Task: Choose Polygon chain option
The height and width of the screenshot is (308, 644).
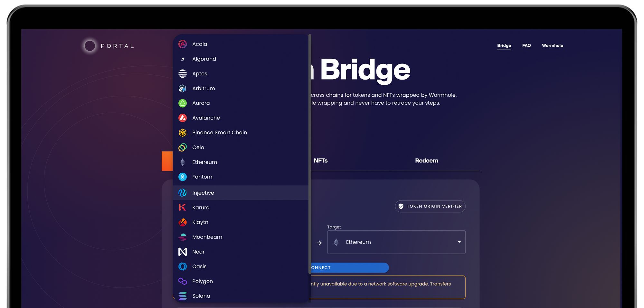Action: coord(241,281)
